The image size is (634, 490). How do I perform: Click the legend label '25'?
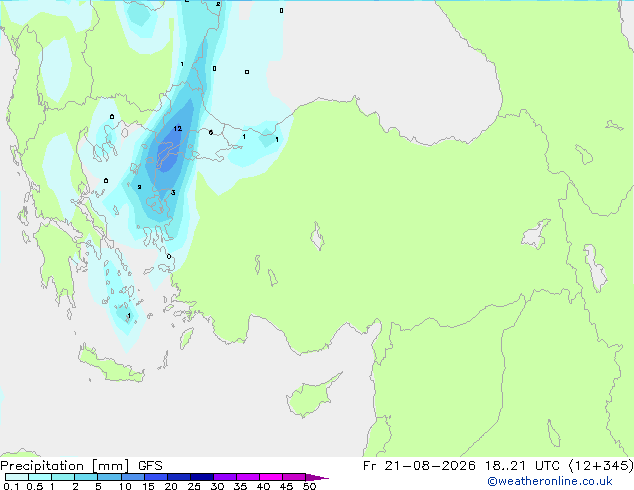(194, 486)
